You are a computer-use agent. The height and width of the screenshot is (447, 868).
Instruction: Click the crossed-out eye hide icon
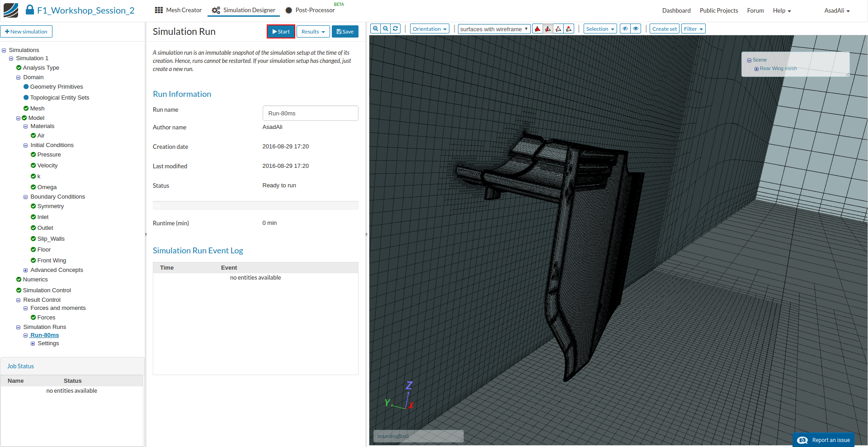point(625,29)
